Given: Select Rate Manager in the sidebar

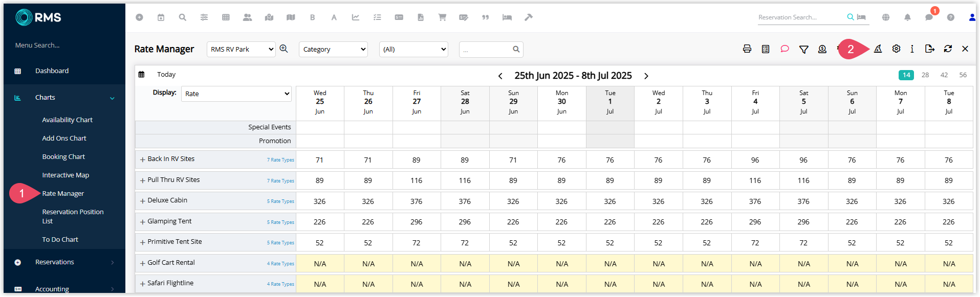Looking at the screenshot, I should [63, 194].
